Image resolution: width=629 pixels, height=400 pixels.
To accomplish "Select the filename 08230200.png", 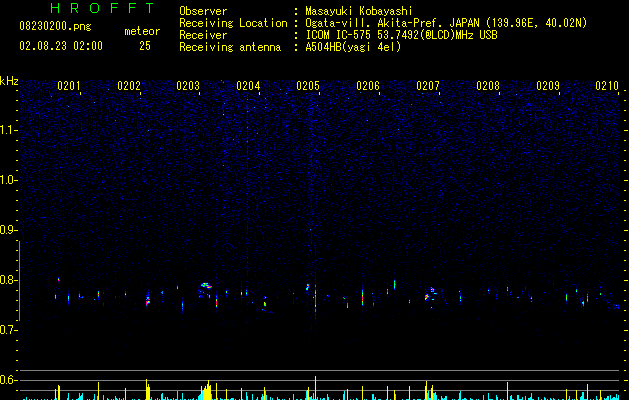I will coord(55,27).
